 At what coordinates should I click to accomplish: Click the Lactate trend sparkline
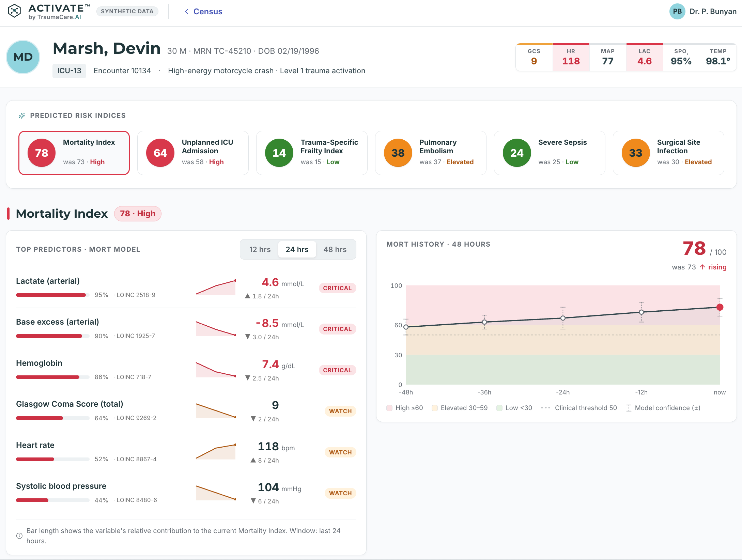(x=216, y=287)
